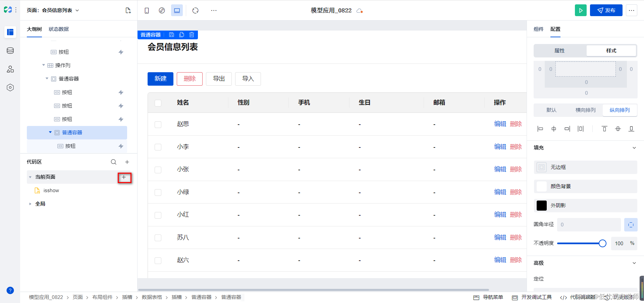Viewport: 644px width, 303px height.
Task: Collapse the 操作列 tree node
Action: [44, 65]
